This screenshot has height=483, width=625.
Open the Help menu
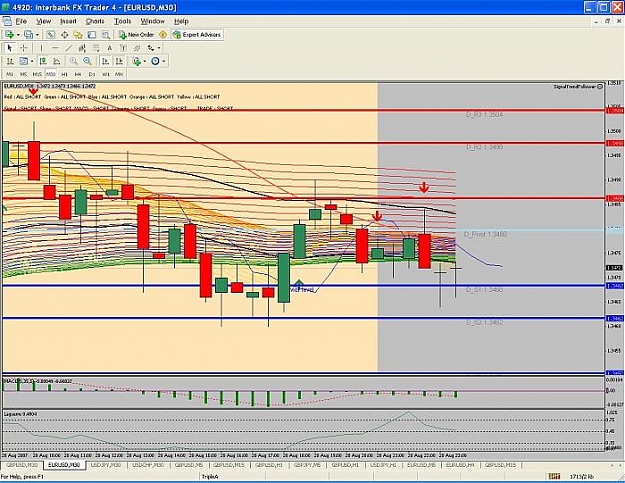pos(181,21)
